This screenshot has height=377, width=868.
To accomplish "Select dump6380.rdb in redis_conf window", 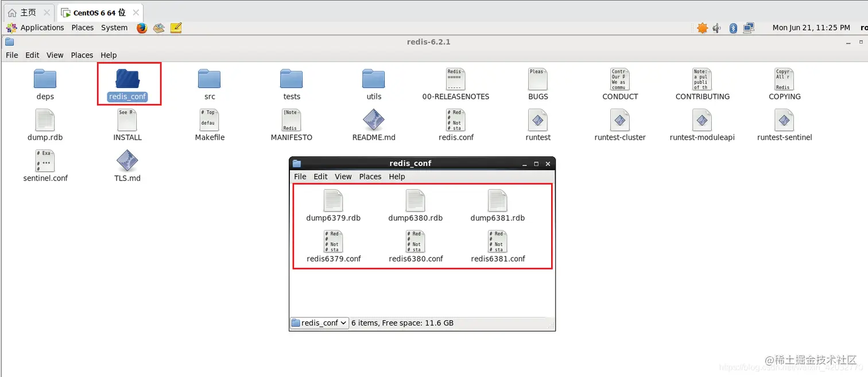I will click(x=416, y=200).
